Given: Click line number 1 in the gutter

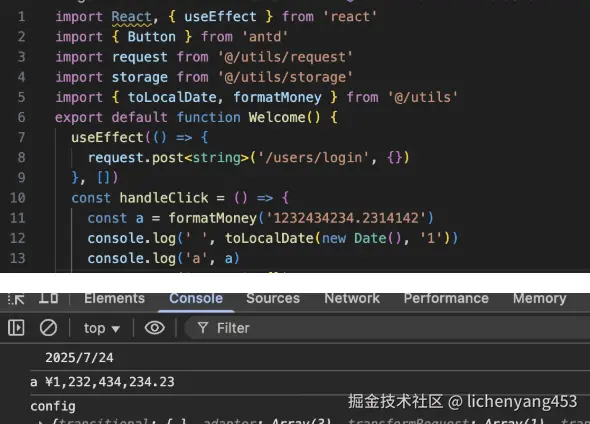Looking at the screenshot, I should [21, 17].
